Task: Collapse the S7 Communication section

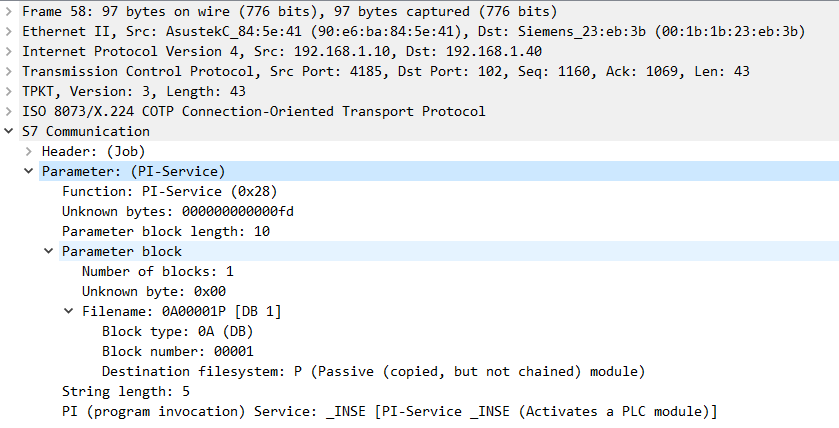Action: pyautogui.click(x=9, y=131)
